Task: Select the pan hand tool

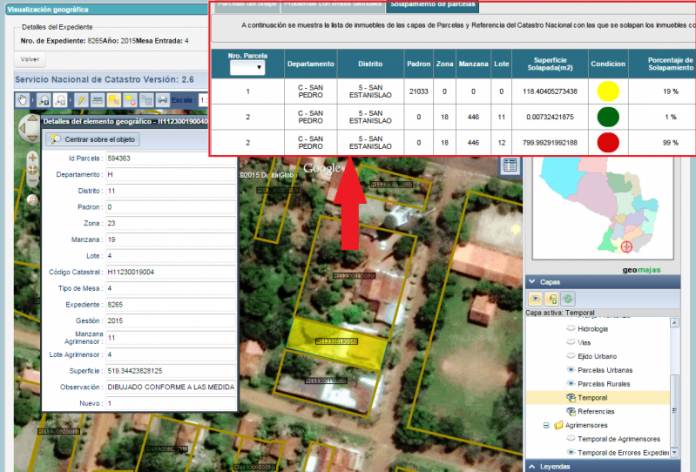Action: tap(24, 101)
